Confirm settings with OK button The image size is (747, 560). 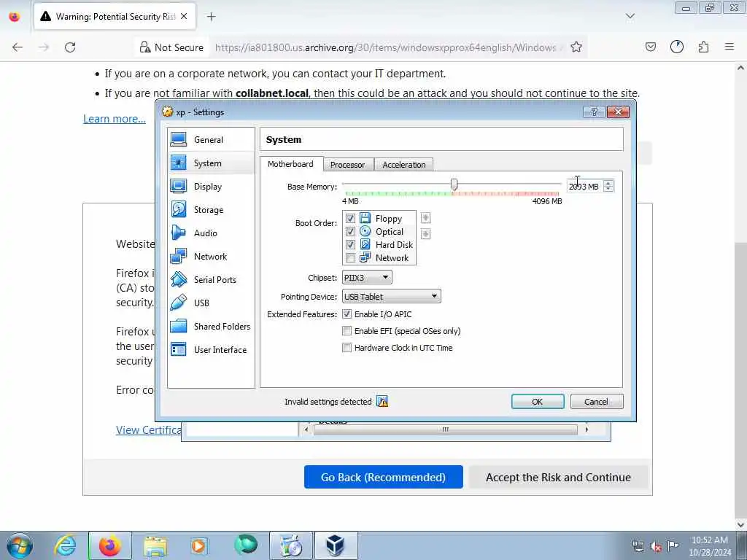538,402
